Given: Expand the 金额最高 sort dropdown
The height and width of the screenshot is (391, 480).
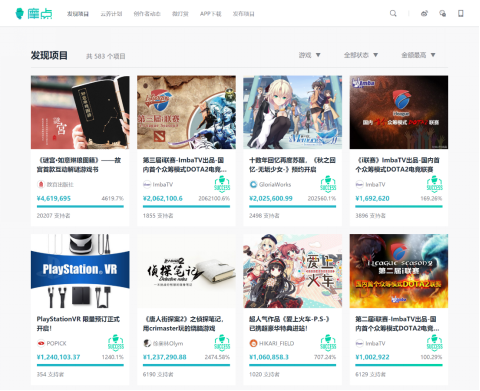Looking at the screenshot, I should [418, 55].
